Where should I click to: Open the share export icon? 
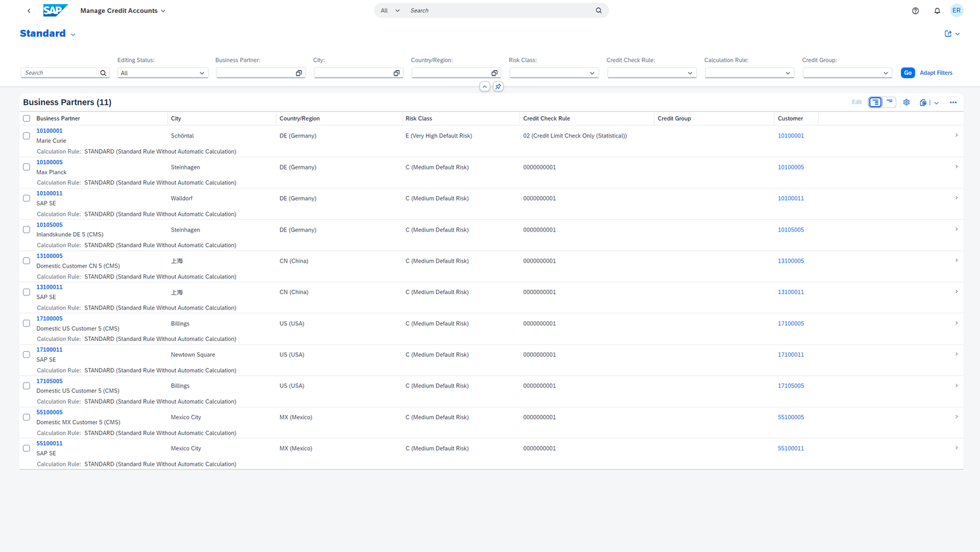(948, 33)
